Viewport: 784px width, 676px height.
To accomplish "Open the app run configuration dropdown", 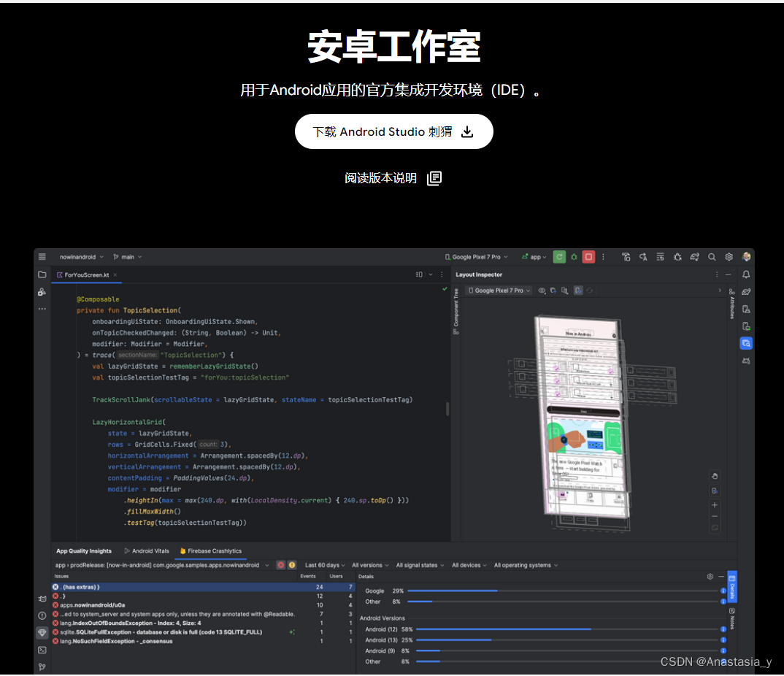I will [534, 256].
